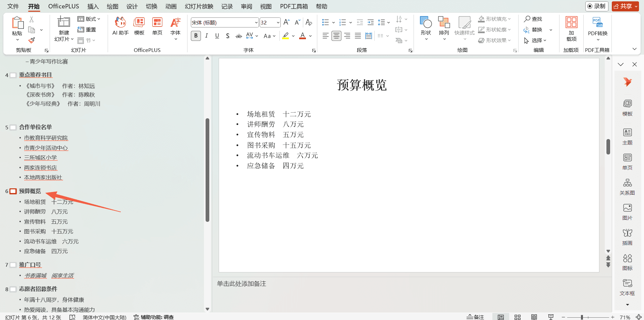Click the notes field 单击此处添加备注

(x=241, y=284)
